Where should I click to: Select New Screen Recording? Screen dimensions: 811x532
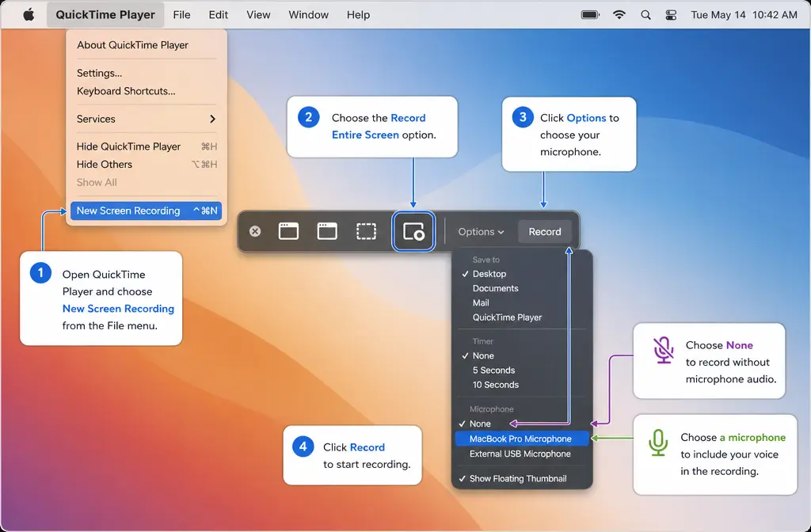(147, 211)
